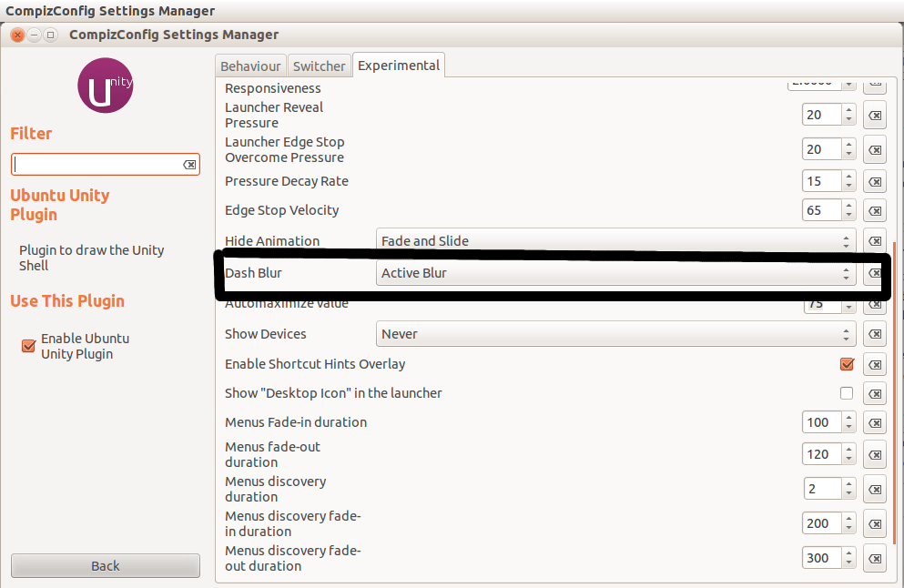Increase Menus Fade-in duration value
904x588 pixels.
tap(848, 417)
